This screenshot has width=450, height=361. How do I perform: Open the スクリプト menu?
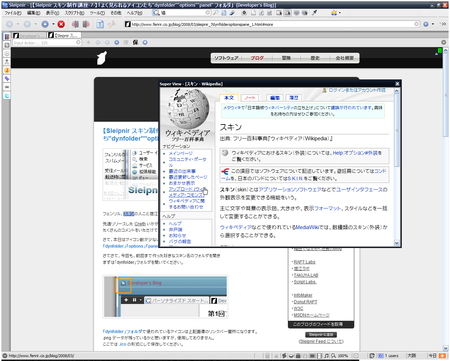[75, 13]
